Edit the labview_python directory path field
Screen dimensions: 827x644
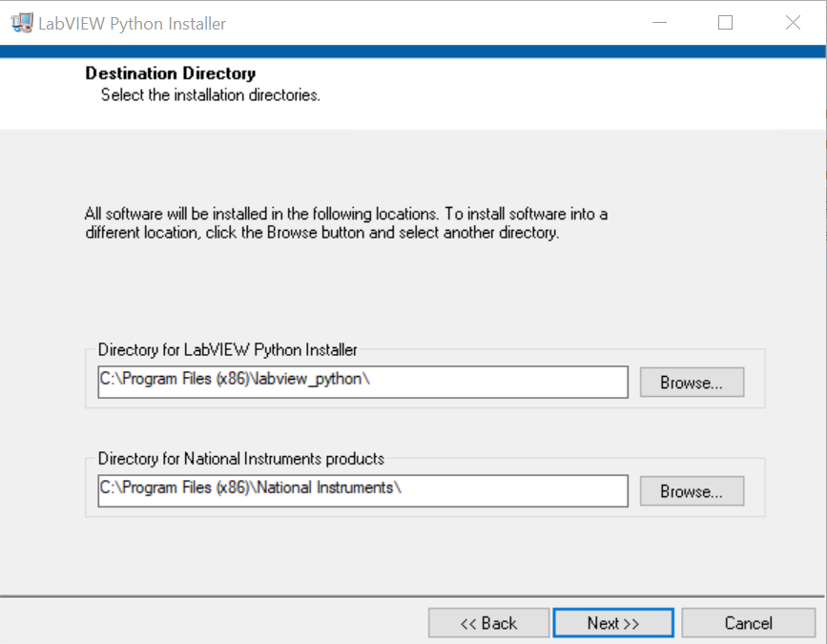tap(362, 382)
